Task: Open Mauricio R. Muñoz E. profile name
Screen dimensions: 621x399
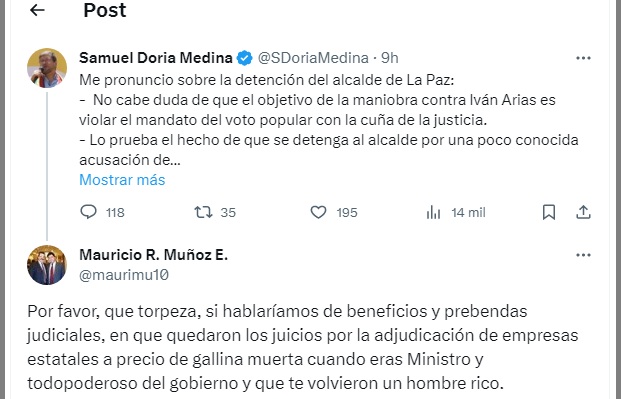Action: click(154, 255)
